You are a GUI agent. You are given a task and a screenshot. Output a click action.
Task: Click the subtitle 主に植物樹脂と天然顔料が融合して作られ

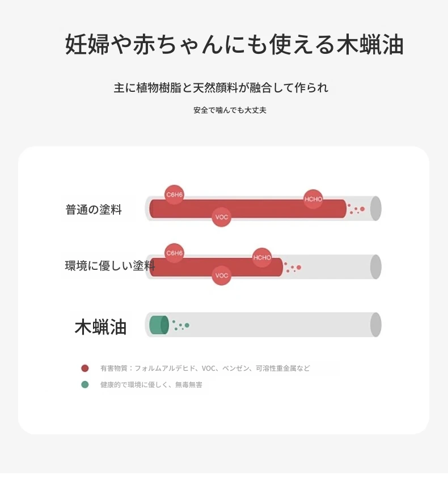pyautogui.click(x=221, y=88)
